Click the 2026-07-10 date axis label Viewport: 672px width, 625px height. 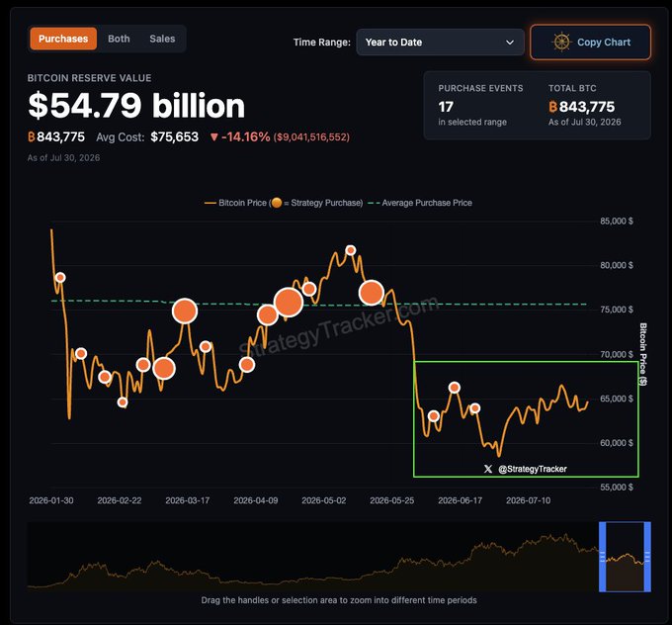pos(528,500)
